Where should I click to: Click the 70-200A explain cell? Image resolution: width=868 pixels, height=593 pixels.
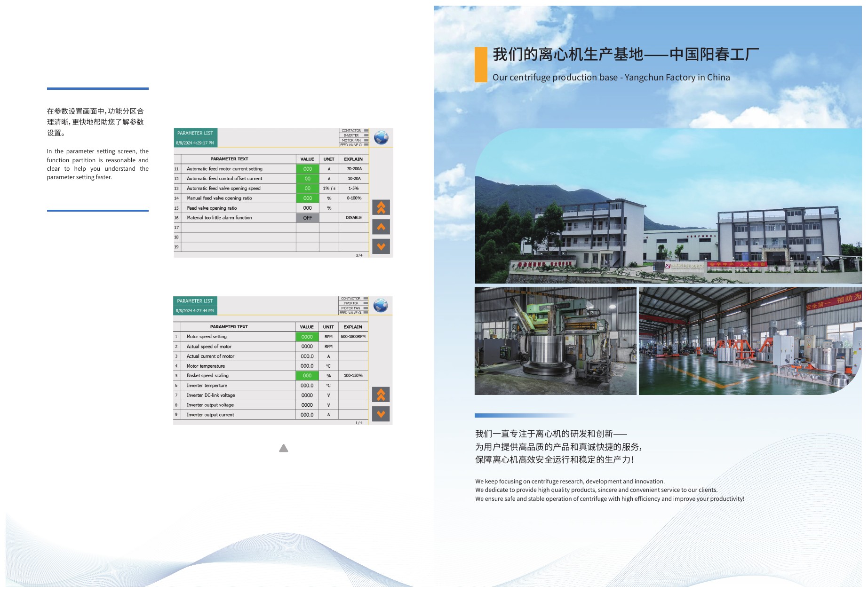pyautogui.click(x=354, y=169)
